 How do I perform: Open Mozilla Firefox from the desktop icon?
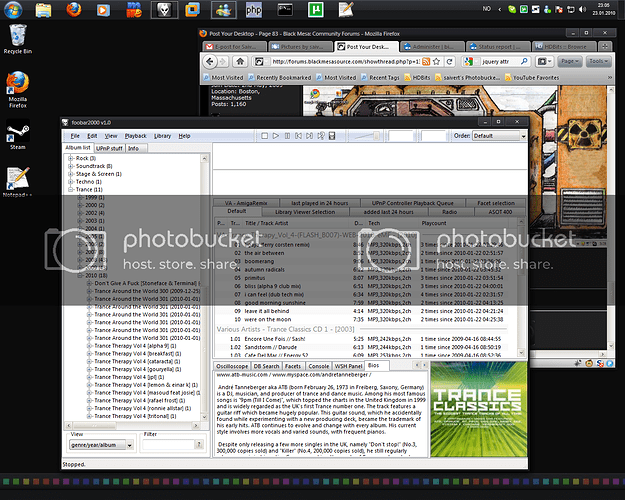(x=17, y=84)
